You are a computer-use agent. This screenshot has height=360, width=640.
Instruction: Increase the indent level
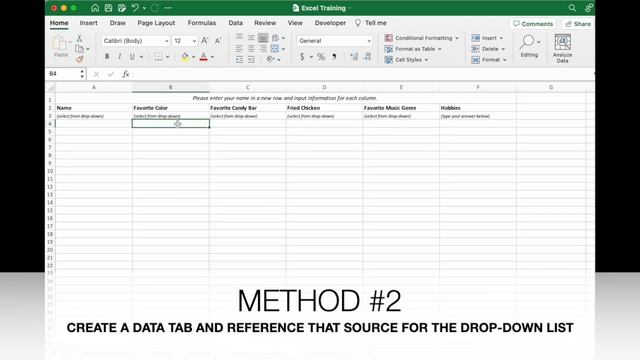[x=251, y=60]
